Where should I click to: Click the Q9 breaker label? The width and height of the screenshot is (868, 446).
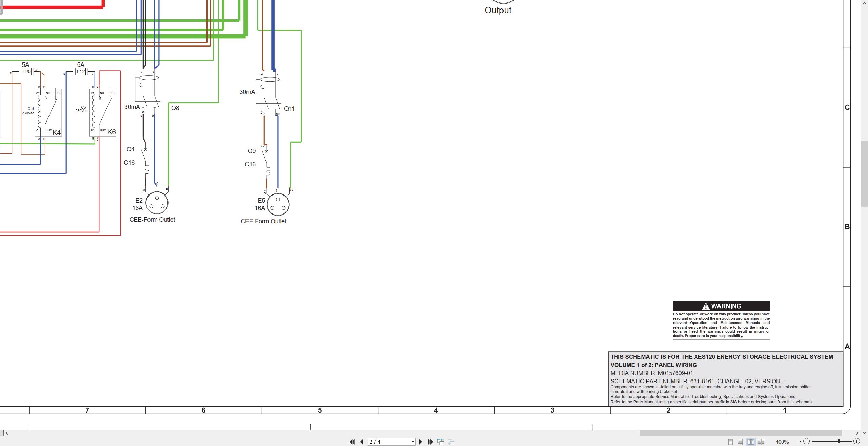point(252,151)
